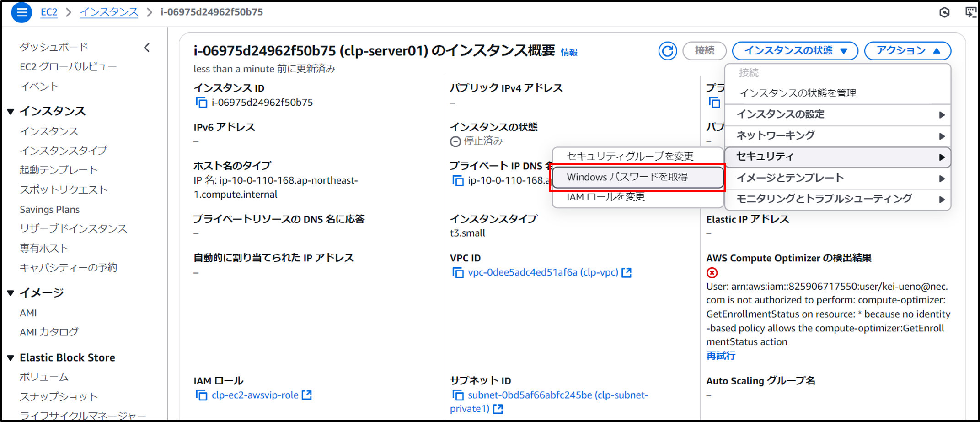Viewport: 980px width, 422px height.
Task: Collapse the インスタンス sidebar section
Action: coord(11,111)
